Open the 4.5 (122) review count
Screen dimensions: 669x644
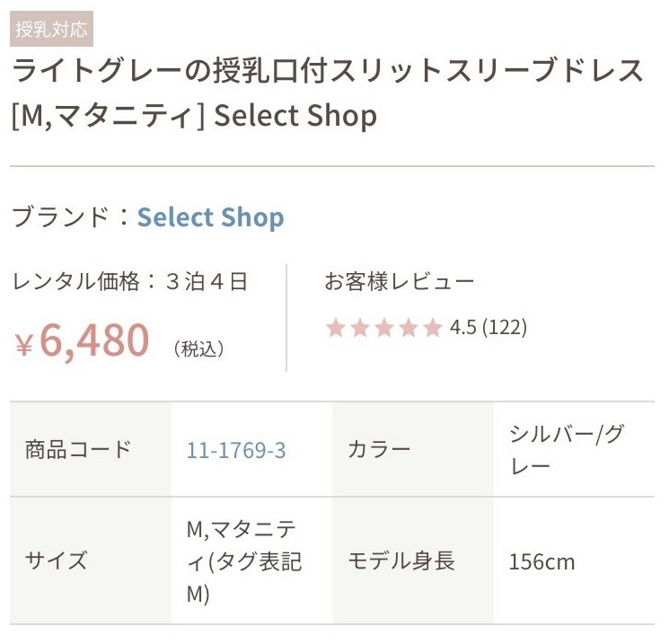click(x=489, y=328)
